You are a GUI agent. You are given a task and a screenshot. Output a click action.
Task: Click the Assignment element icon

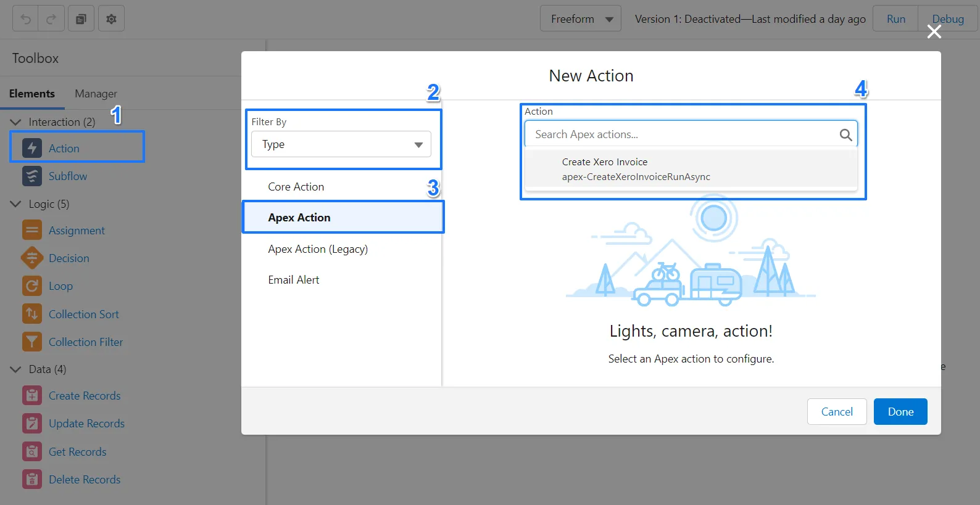pyautogui.click(x=32, y=230)
